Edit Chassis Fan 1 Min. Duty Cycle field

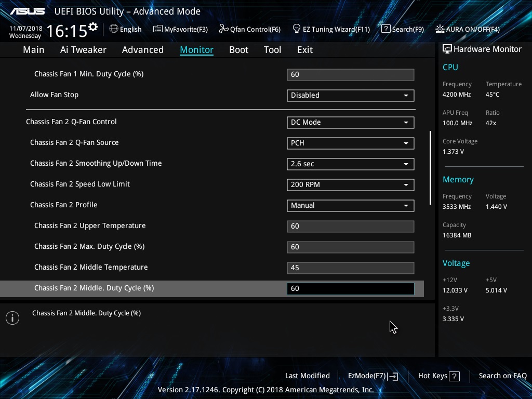point(351,75)
